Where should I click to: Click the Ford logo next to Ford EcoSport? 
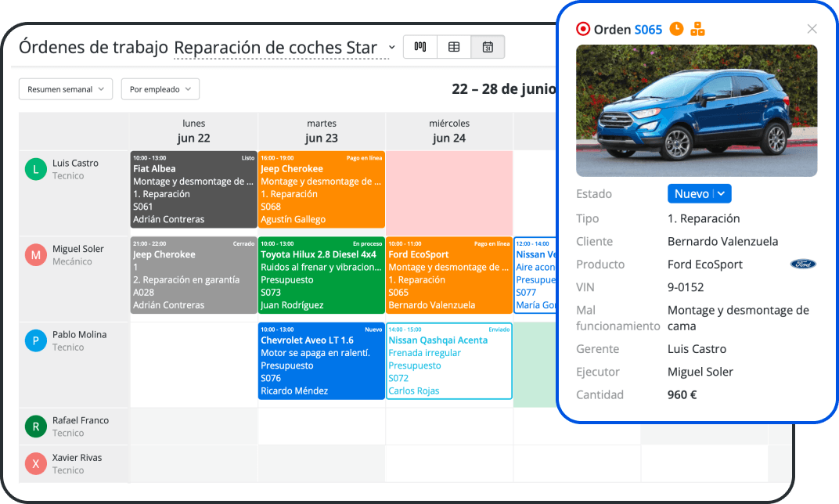(x=803, y=264)
